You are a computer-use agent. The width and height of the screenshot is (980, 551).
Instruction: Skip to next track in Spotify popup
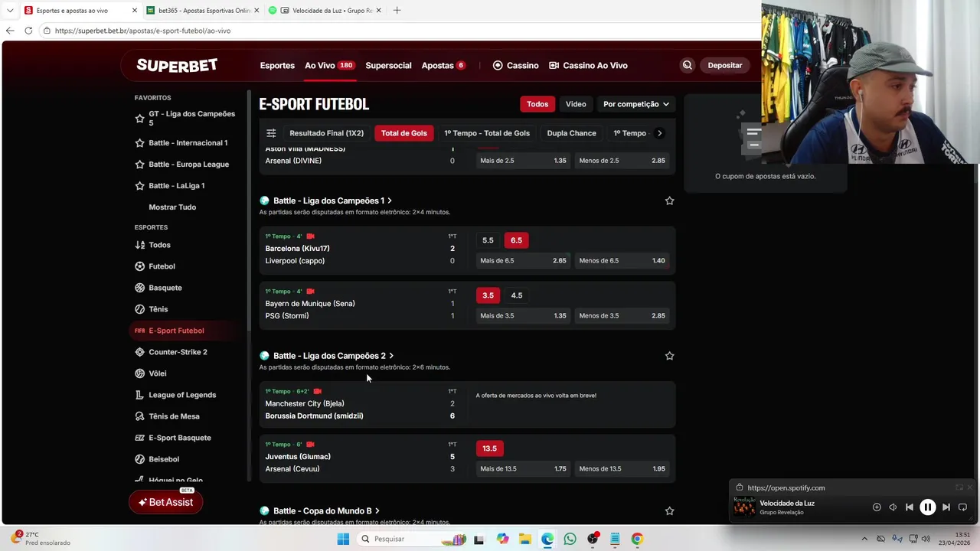pyautogui.click(x=946, y=507)
